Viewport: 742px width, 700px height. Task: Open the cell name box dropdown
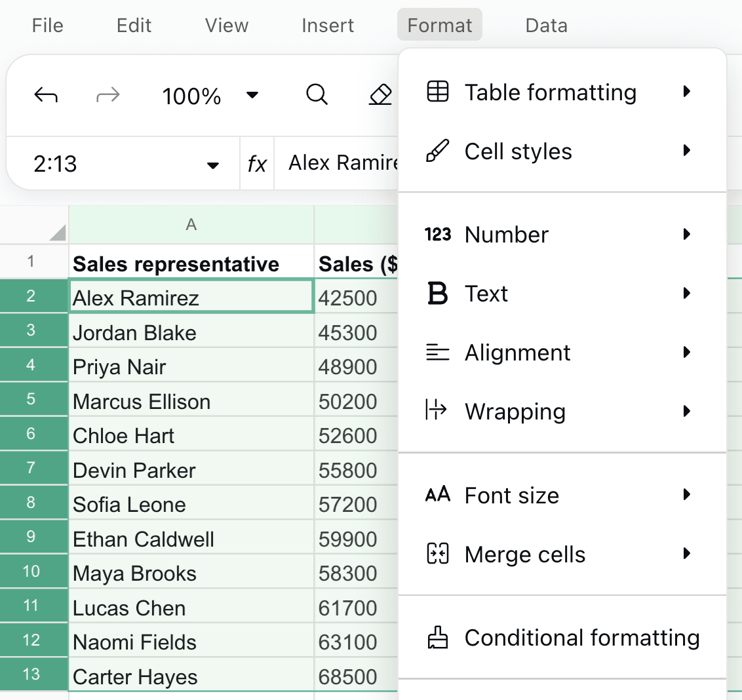pyautogui.click(x=212, y=165)
